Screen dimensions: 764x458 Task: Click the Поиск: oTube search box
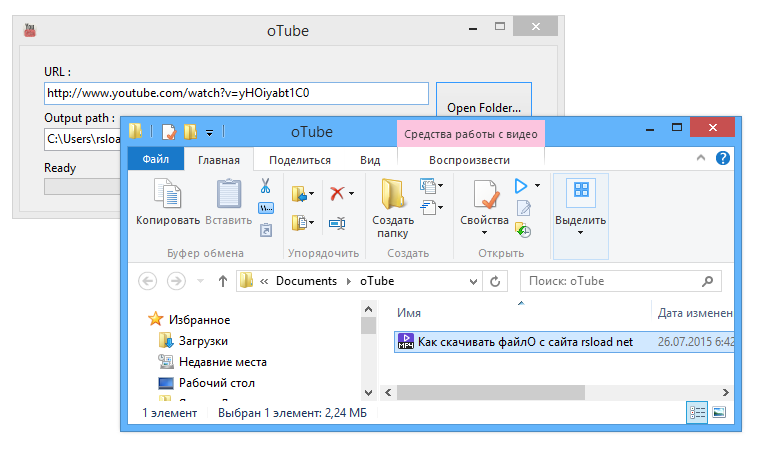coord(621,281)
